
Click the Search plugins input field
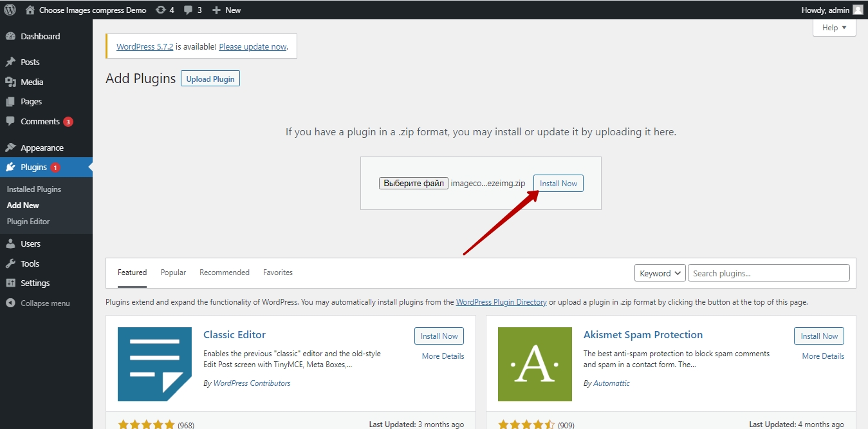769,273
